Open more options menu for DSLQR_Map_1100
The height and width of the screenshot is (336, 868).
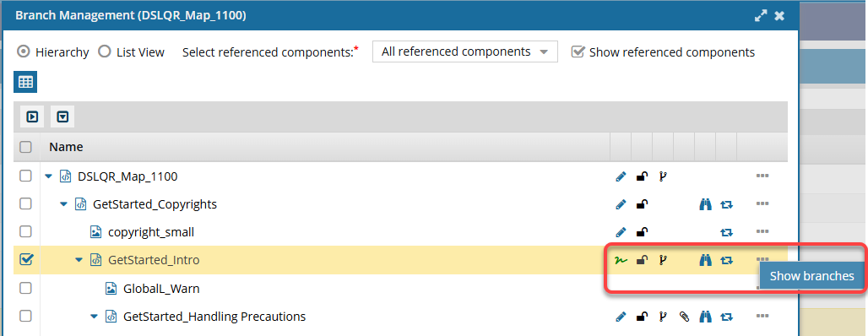coord(762,176)
